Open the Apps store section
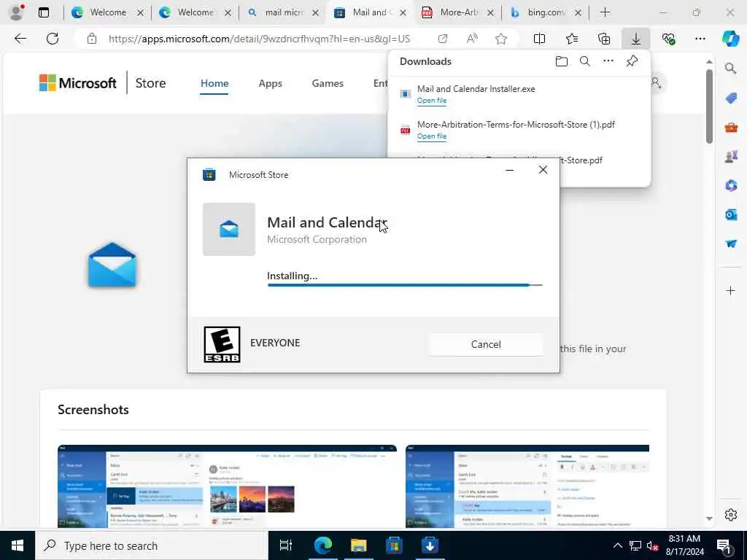Screen dimensions: 747x560 (270, 83)
